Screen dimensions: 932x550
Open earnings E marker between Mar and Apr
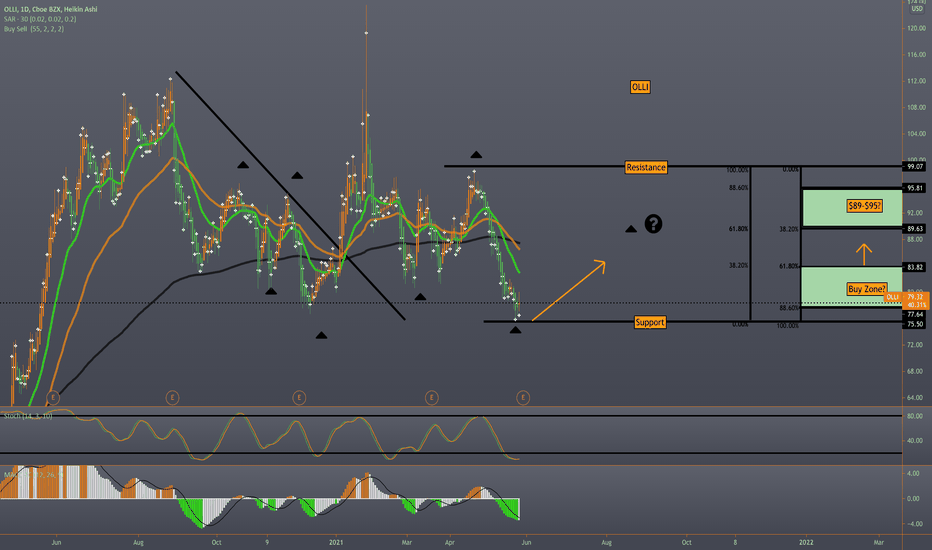coord(432,397)
